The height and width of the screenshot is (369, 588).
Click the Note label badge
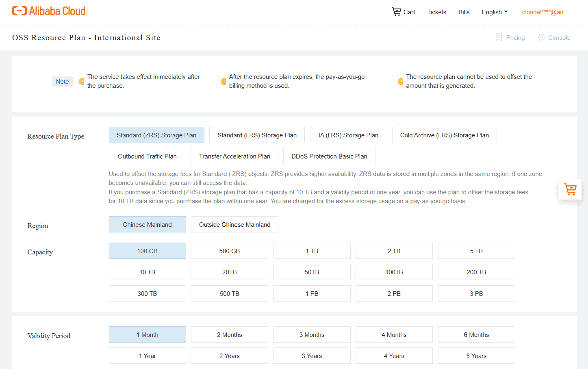pyautogui.click(x=62, y=81)
